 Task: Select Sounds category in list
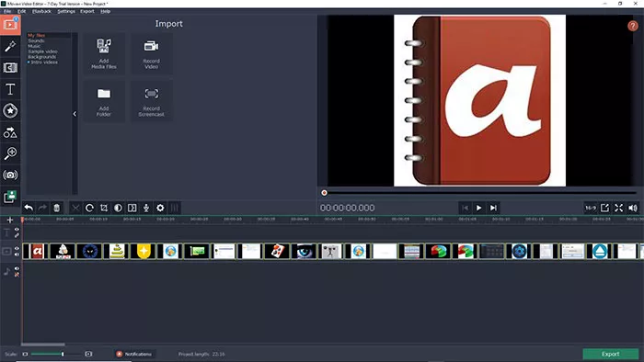pyautogui.click(x=36, y=41)
